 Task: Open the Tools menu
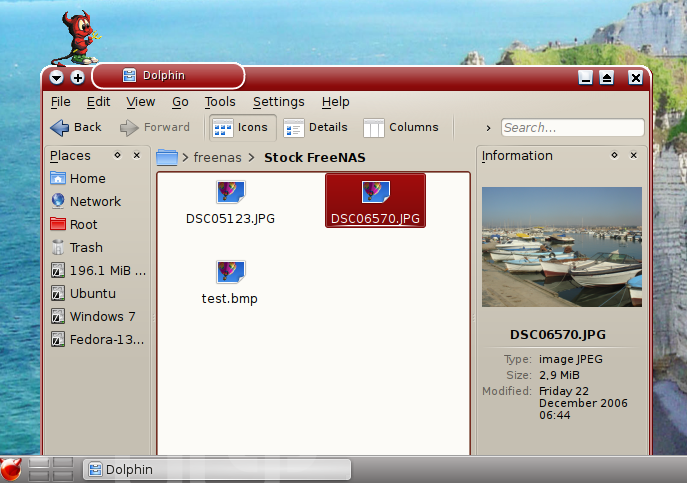click(220, 102)
